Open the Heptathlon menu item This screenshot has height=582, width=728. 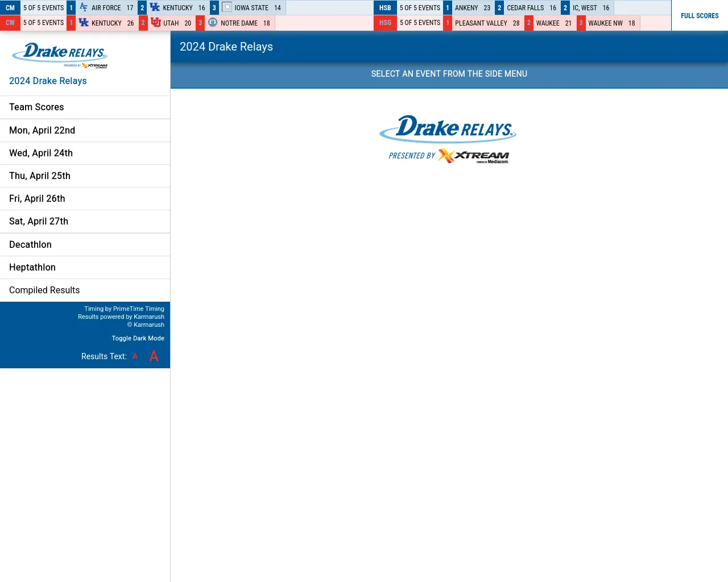(x=85, y=268)
